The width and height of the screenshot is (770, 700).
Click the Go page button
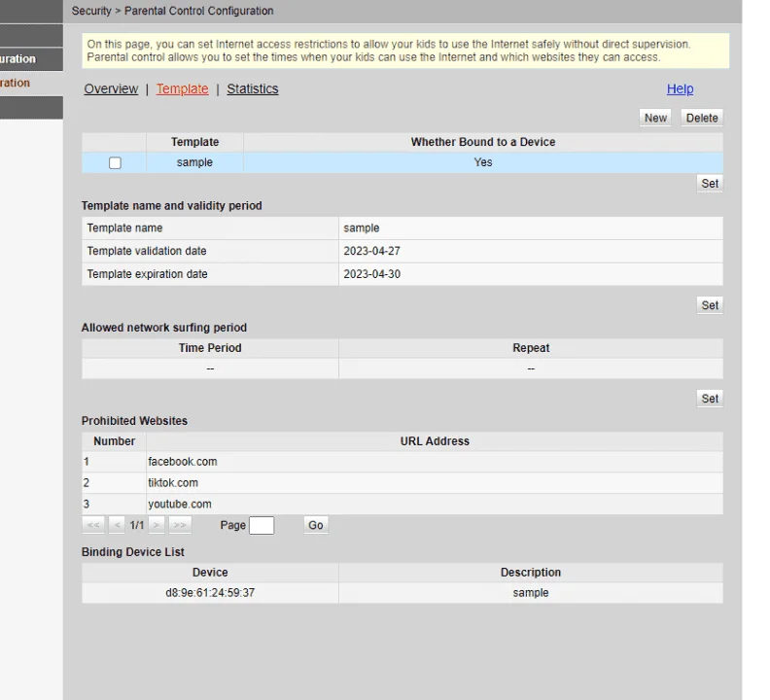click(315, 525)
